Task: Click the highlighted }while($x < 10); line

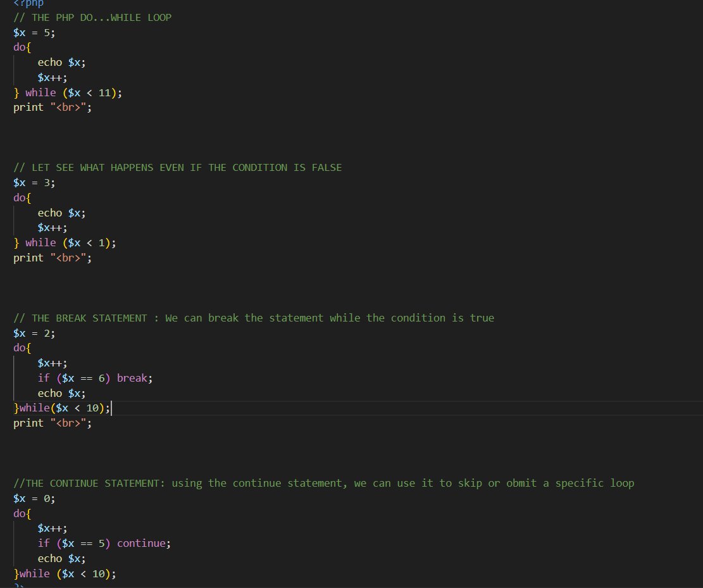Action: point(60,408)
